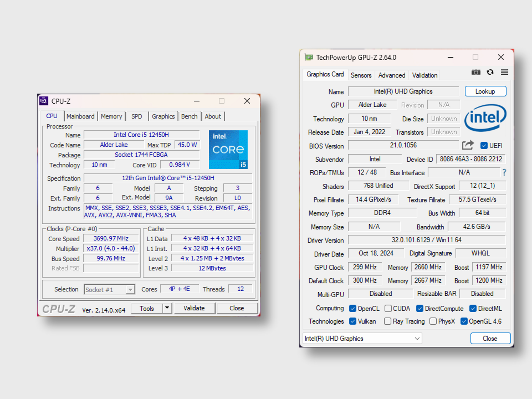Viewport: 532px width, 399px height.
Task: Select the CPU tab in CPU-Z
Action: (x=52, y=116)
